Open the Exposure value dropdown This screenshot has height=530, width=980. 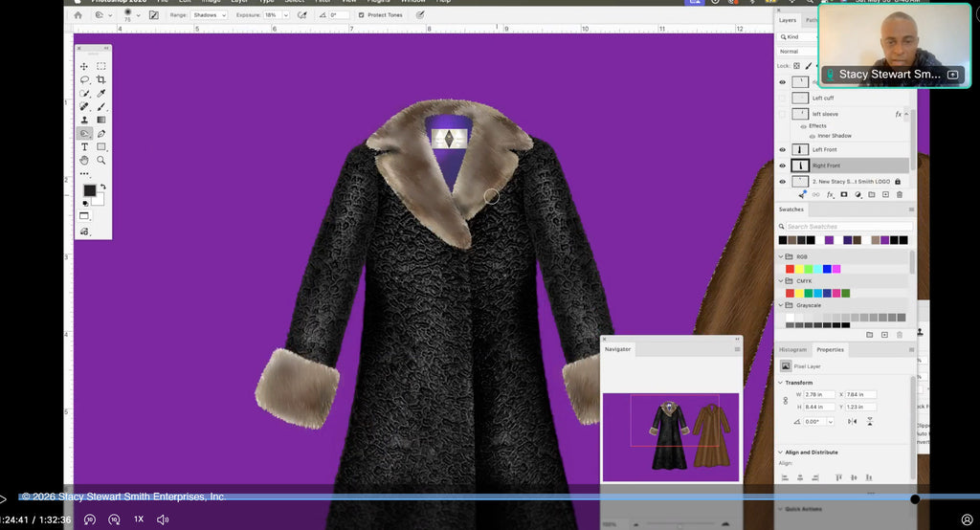pyautogui.click(x=286, y=15)
